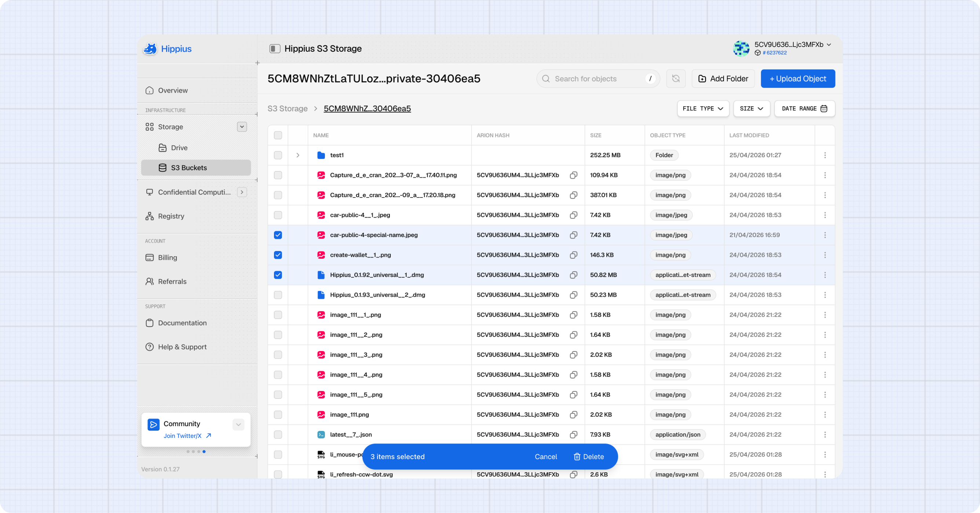
Task: Click the S3 Storage breadcrumb
Action: point(287,109)
